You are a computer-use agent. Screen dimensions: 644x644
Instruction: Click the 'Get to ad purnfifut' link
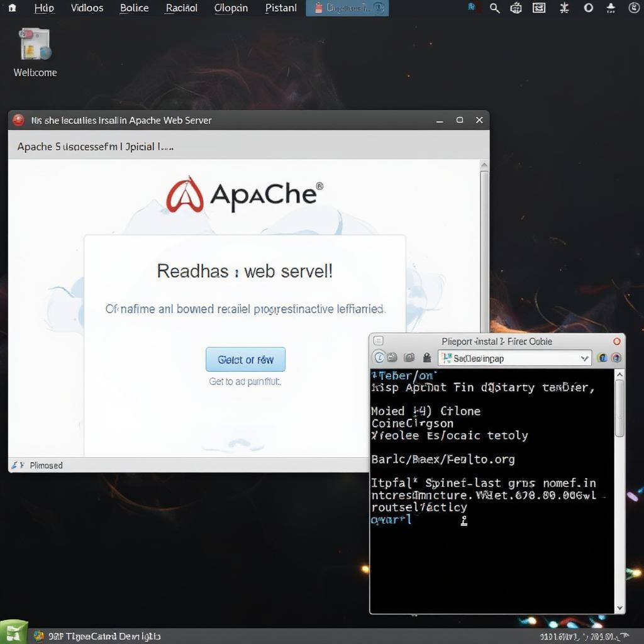(x=245, y=382)
